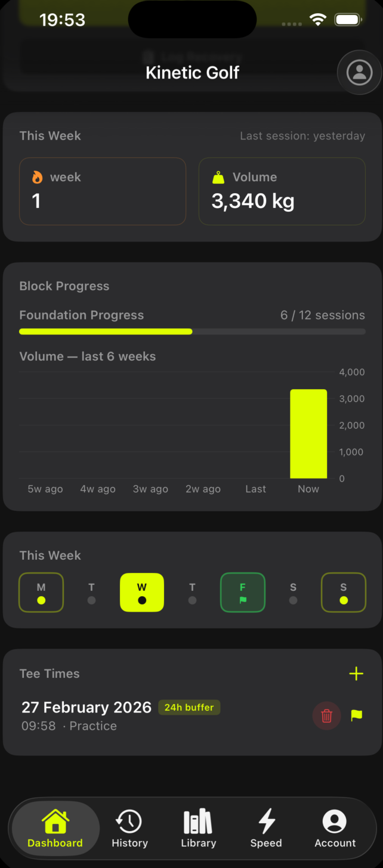Screen dimensions: 383x868
Task: Tap the flame streak icon on week card
Action: pos(38,176)
